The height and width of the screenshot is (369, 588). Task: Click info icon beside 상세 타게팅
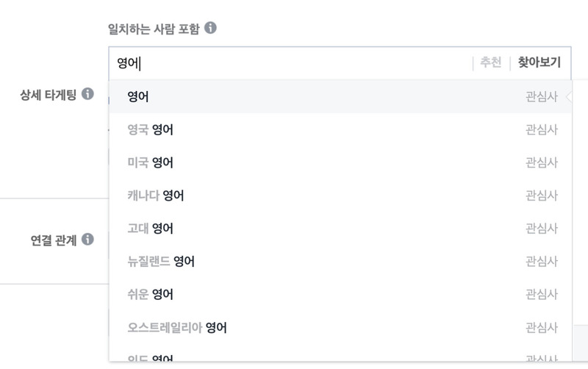(x=87, y=94)
